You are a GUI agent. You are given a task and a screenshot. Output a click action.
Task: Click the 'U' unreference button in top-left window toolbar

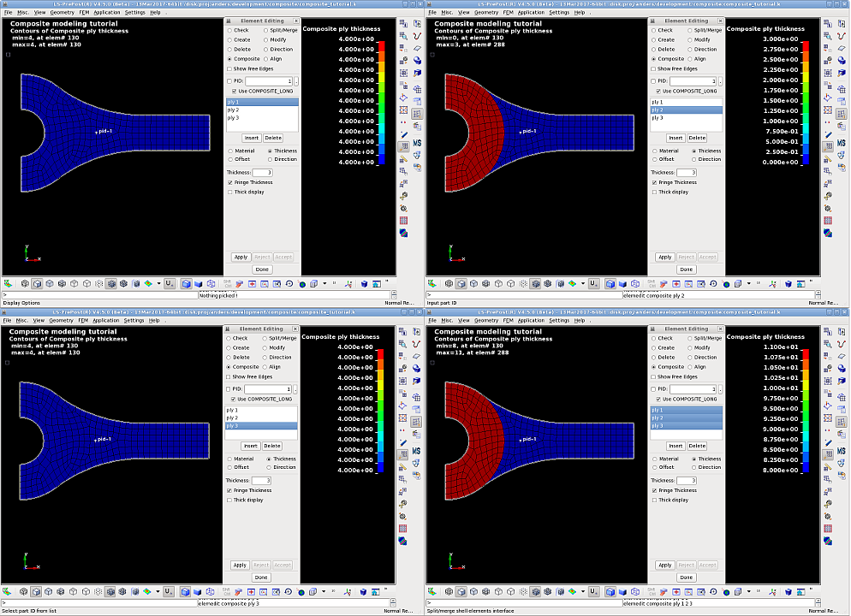pos(170,283)
